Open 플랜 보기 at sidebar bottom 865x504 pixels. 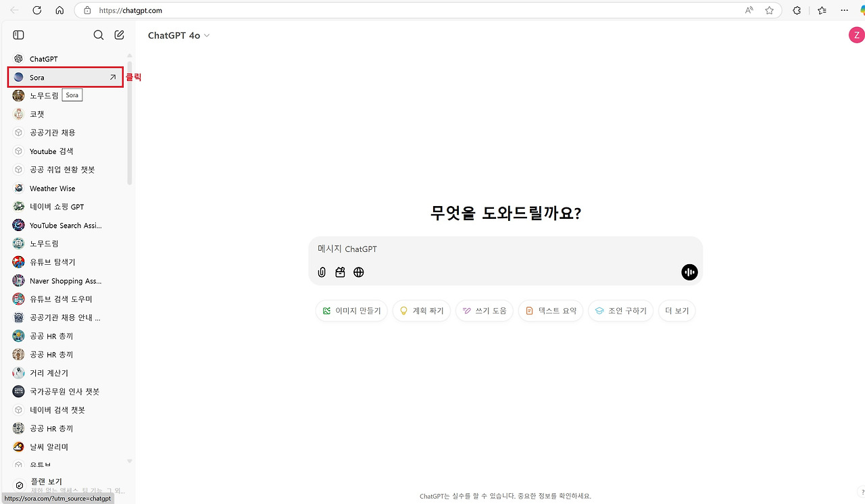tap(66, 485)
